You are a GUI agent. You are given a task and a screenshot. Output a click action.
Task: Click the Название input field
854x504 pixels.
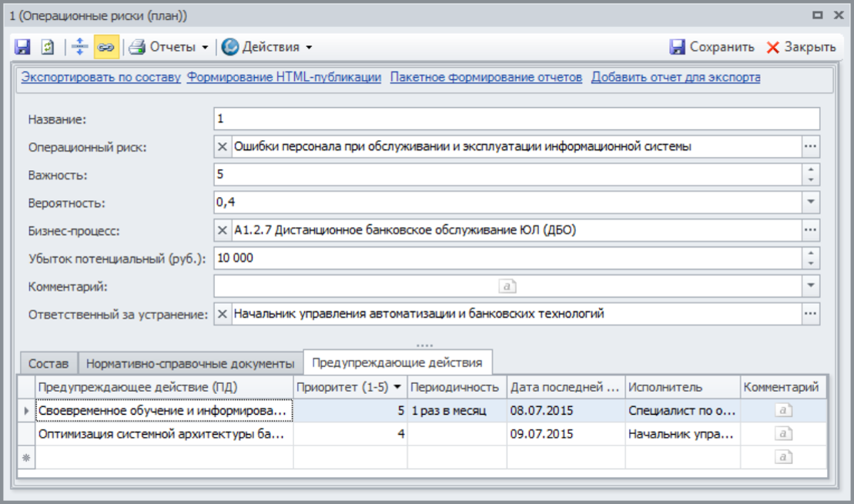coord(516,118)
